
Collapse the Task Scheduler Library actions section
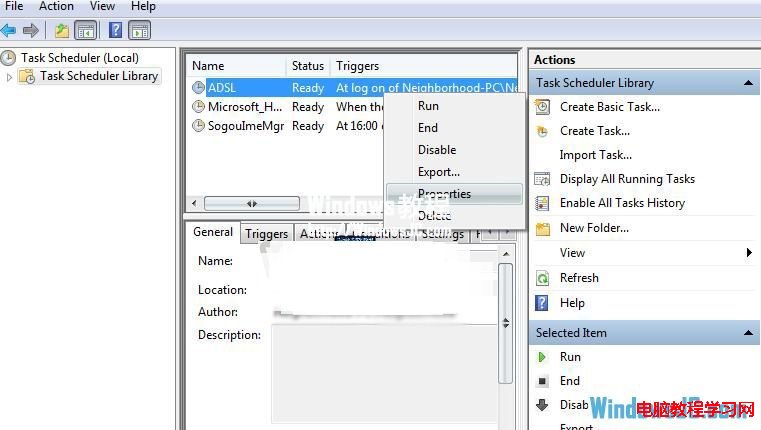(750, 83)
